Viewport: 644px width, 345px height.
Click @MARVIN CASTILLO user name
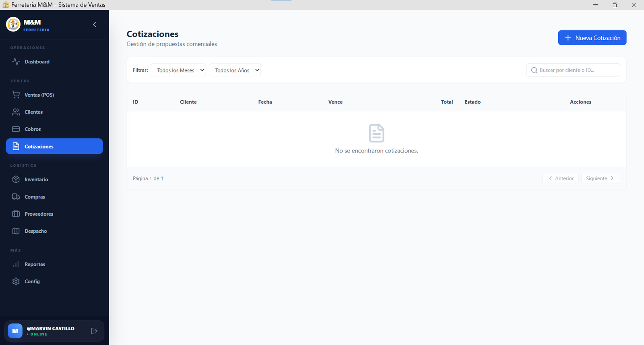click(x=50, y=328)
